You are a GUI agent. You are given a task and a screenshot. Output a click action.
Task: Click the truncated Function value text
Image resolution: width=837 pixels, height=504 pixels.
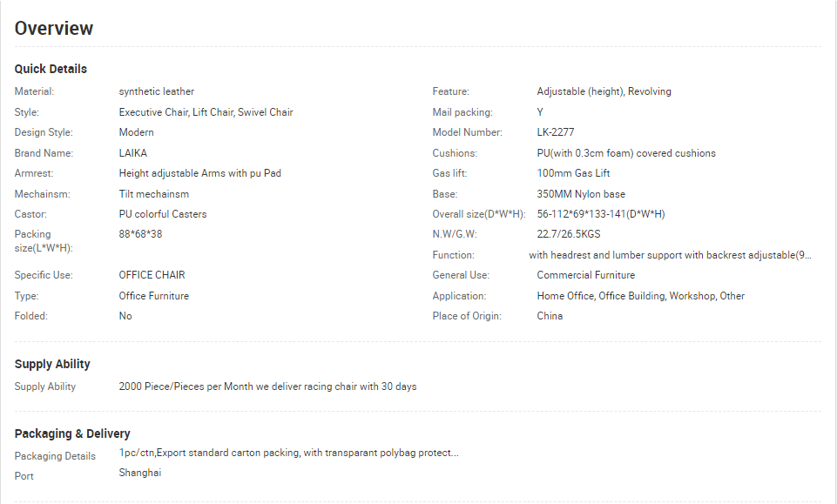coord(670,255)
